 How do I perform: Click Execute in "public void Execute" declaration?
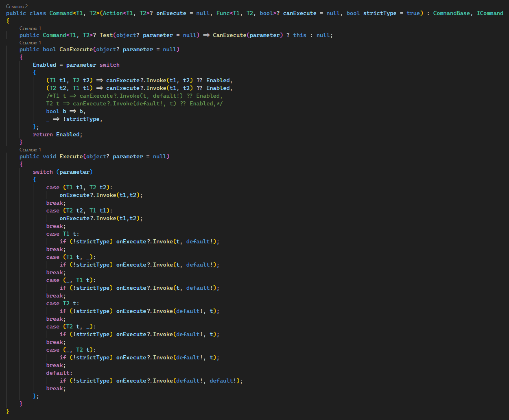click(x=71, y=156)
